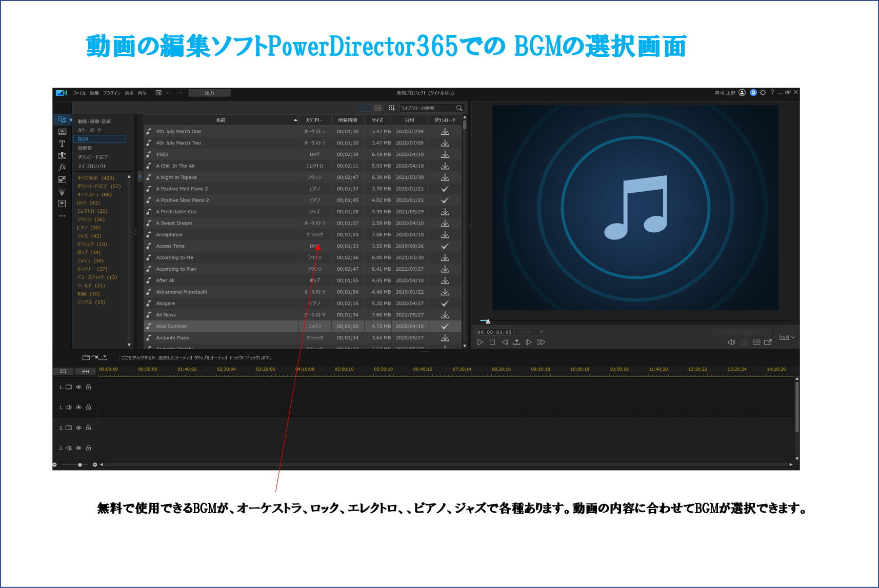The height and width of the screenshot is (588, 879).
Task: Click the 出力 produce button
Action: (209, 93)
